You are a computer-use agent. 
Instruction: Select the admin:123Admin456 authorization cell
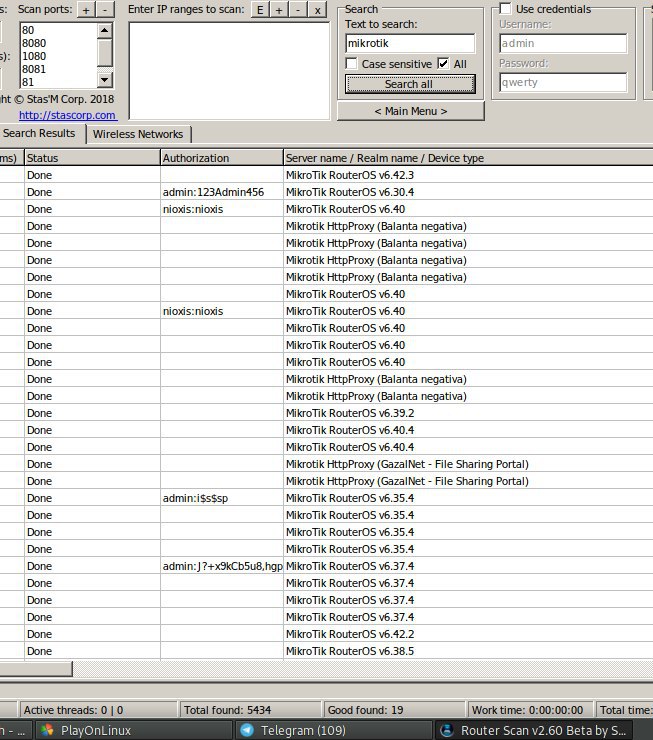point(222,192)
